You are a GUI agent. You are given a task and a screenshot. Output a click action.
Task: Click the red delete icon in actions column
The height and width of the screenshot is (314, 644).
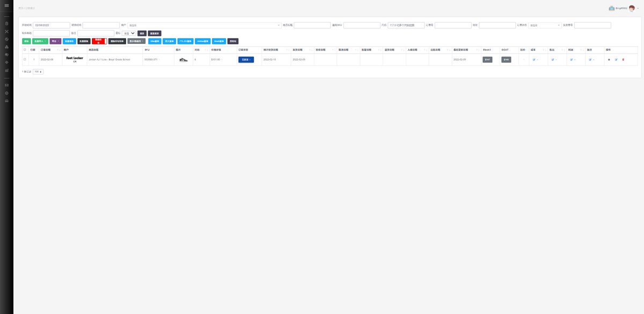[x=623, y=59]
